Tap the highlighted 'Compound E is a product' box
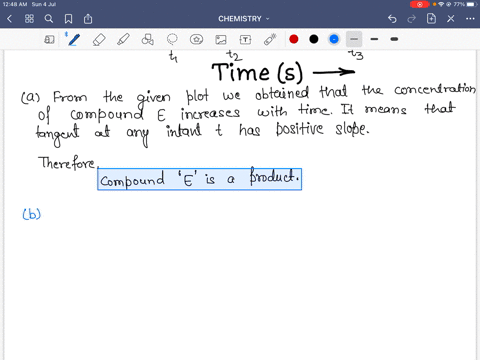The height and width of the screenshot is (360, 480). coord(199,179)
